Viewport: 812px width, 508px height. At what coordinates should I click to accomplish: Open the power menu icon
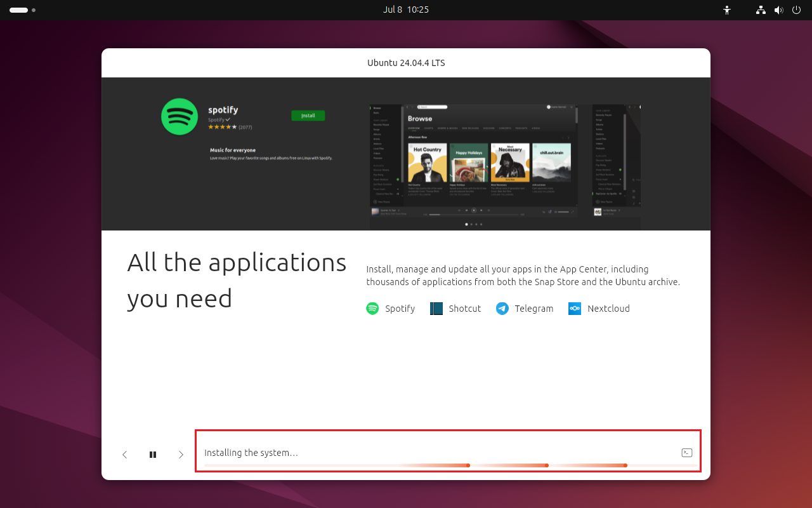(796, 10)
